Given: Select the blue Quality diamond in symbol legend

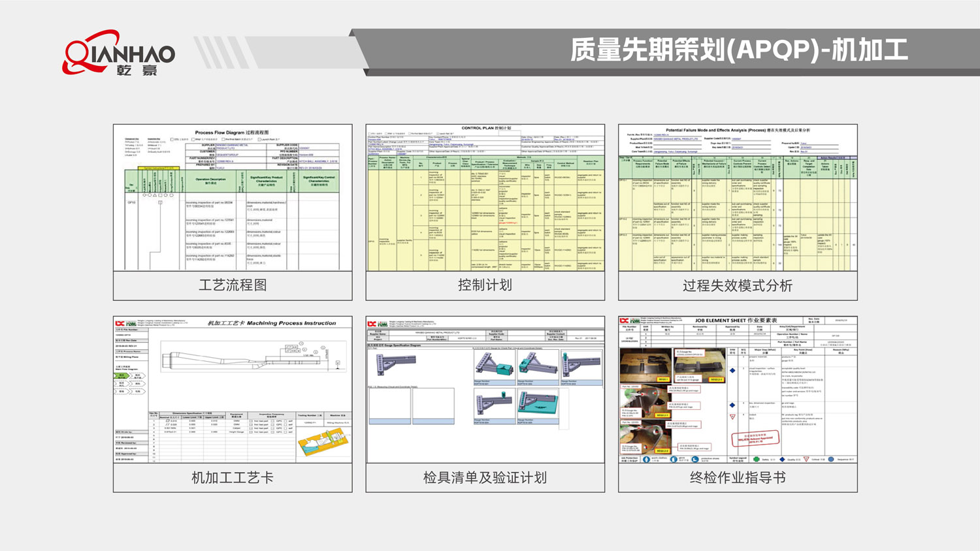Looking at the screenshot, I should (x=782, y=459).
